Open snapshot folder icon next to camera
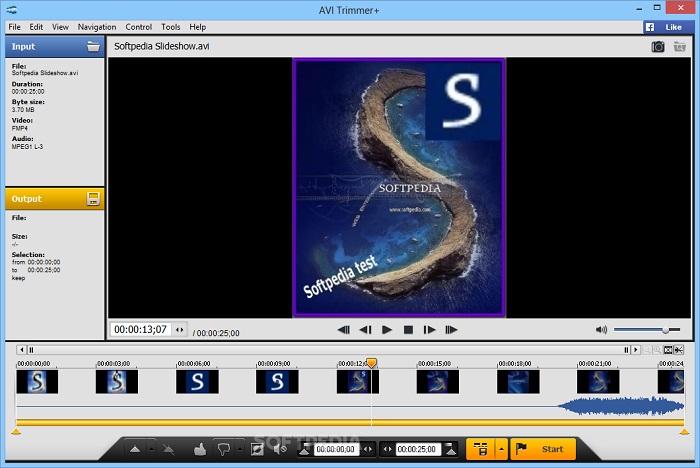The width and height of the screenshot is (700, 468). pos(679,46)
